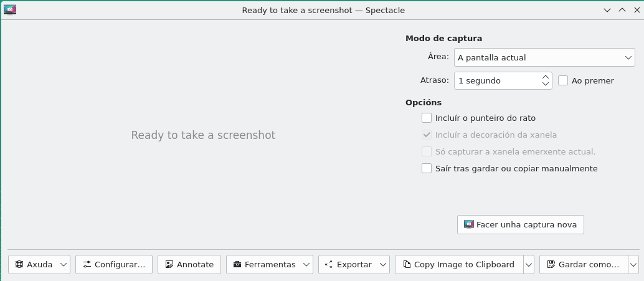The height and width of the screenshot is (281, 644).
Task: Click the Gardar como... button
Action: 584,265
